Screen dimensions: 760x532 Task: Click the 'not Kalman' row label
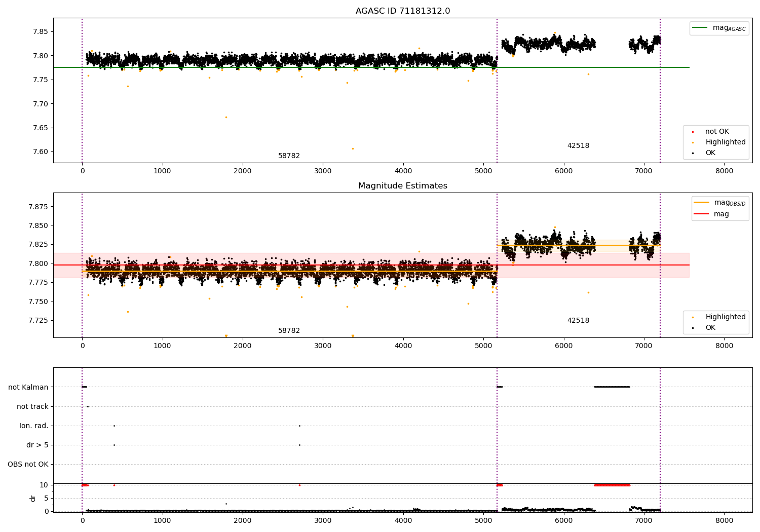[28, 387]
